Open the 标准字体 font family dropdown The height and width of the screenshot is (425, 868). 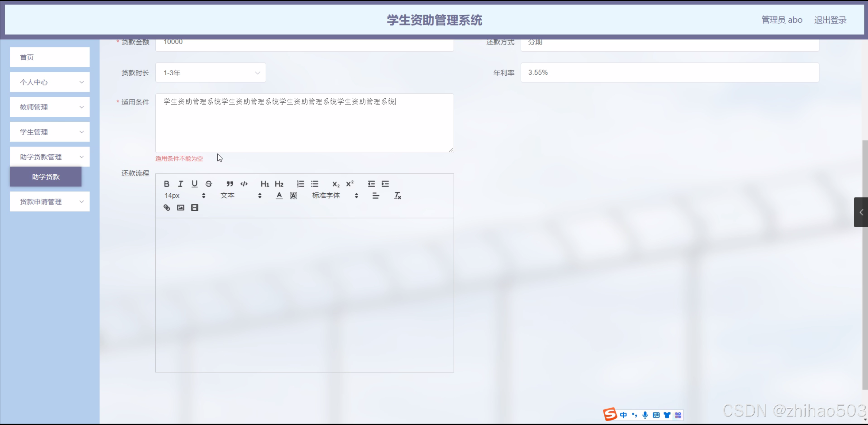point(335,196)
